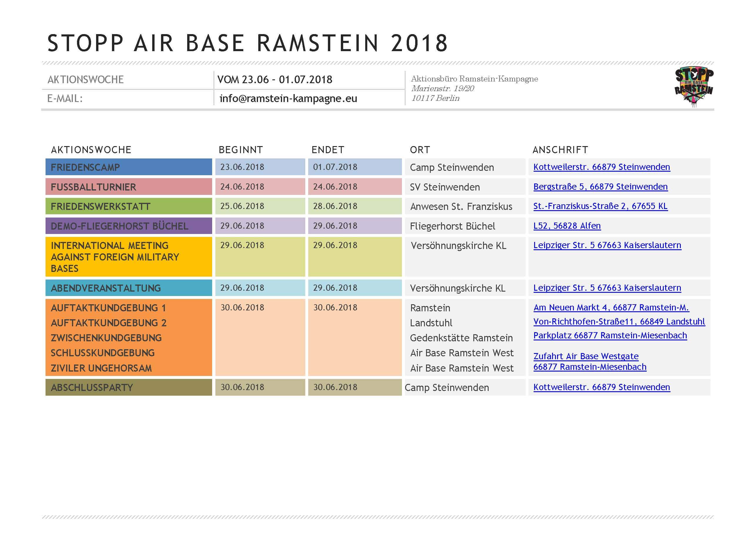Click the SCHLUSSKUNDGEBUNG entry

click(103, 353)
